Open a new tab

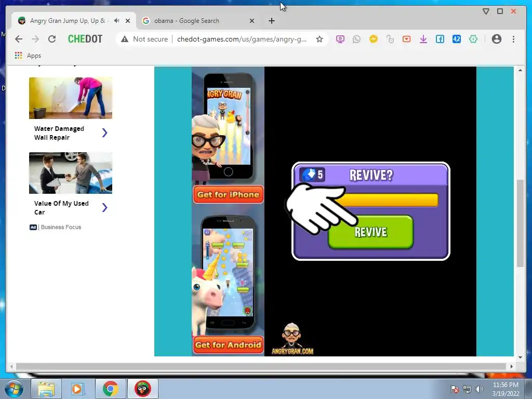(x=271, y=21)
